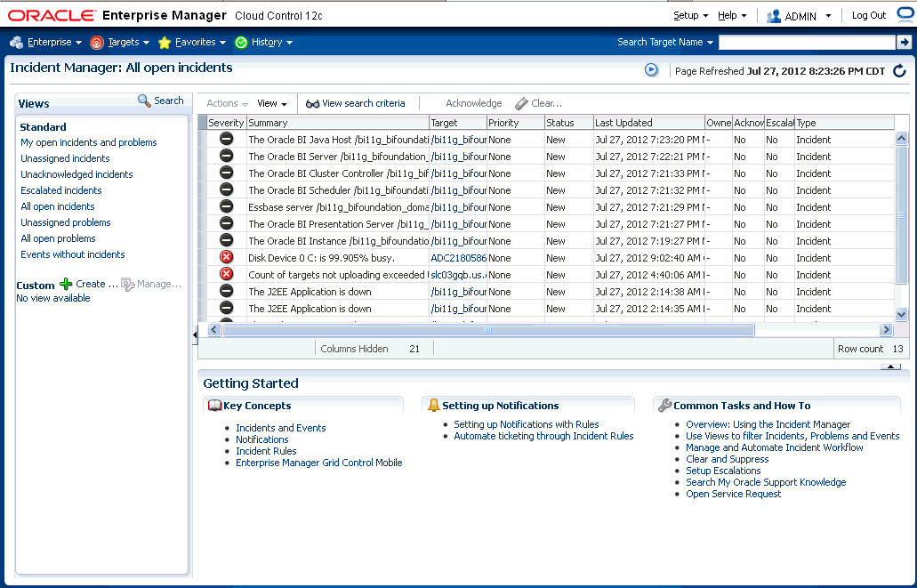The height and width of the screenshot is (588, 917).
Task: Click severity icon on Essbase server row
Action: [226, 207]
